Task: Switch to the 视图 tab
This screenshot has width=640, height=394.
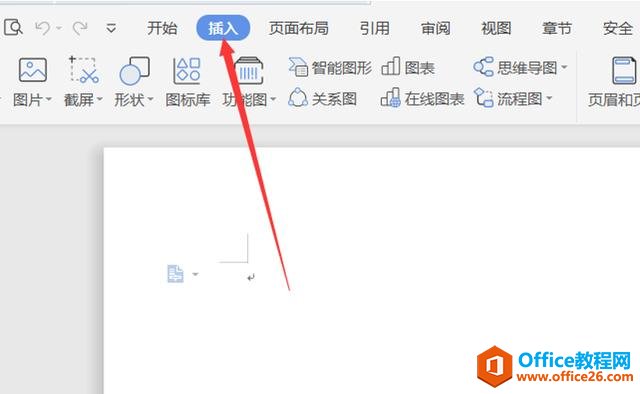Action: coord(496,28)
